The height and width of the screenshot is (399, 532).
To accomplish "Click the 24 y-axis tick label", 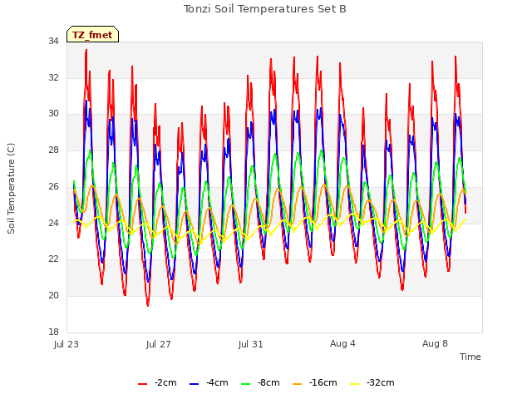I will (53, 223).
